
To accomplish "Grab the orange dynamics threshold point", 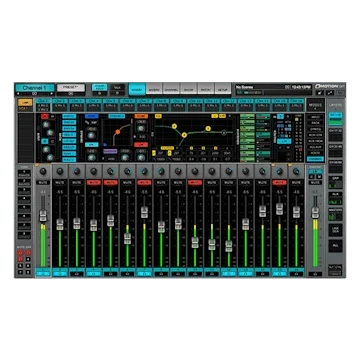I will point(117,132).
